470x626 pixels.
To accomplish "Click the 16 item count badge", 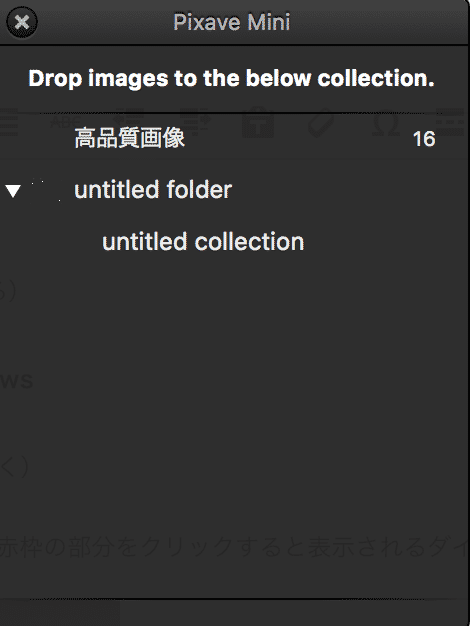I will 424,139.
